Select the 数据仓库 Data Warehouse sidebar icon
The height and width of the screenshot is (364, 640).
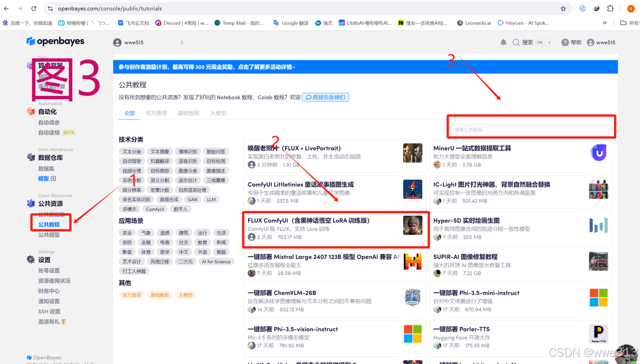(31, 157)
